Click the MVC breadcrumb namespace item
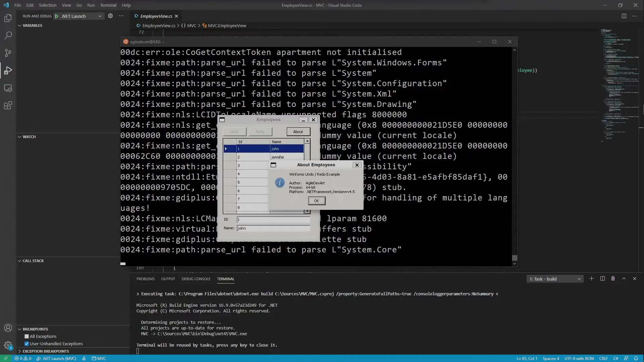This screenshot has height=362, width=644. pyautogui.click(x=189, y=25)
